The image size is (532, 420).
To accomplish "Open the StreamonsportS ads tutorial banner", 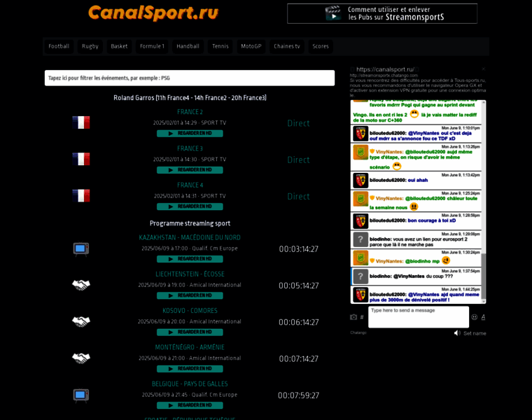I will (x=382, y=13).
